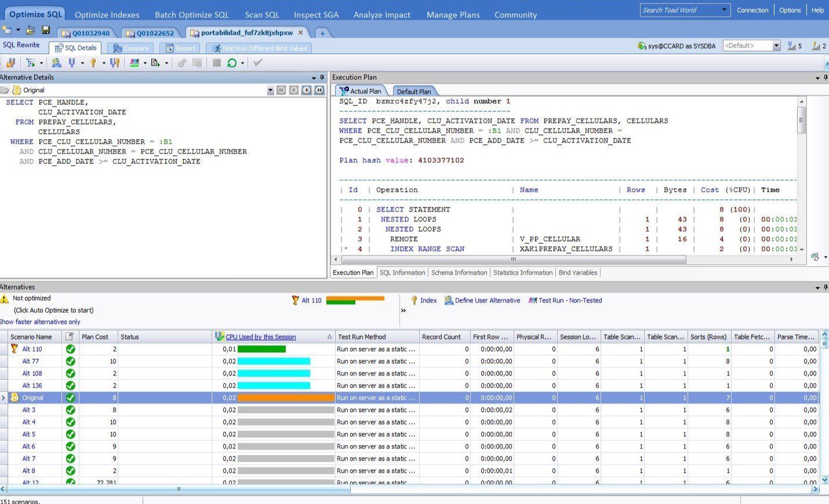Open the Manage Plans menu
The width and height of the screenshot is (829, 504).
(x=453, y=14)
